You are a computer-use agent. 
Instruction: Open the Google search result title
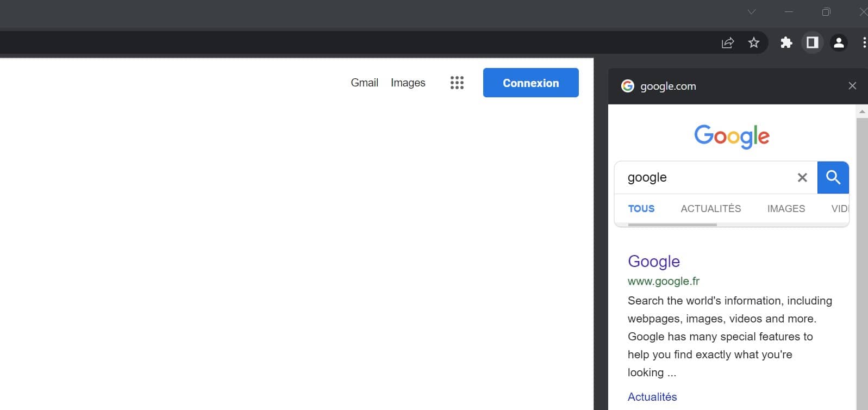(653, 262)
